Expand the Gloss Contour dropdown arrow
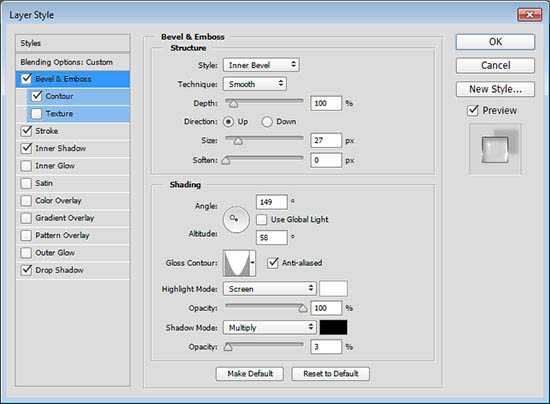This screenshot has height=404, width=550. coord(253,263)
